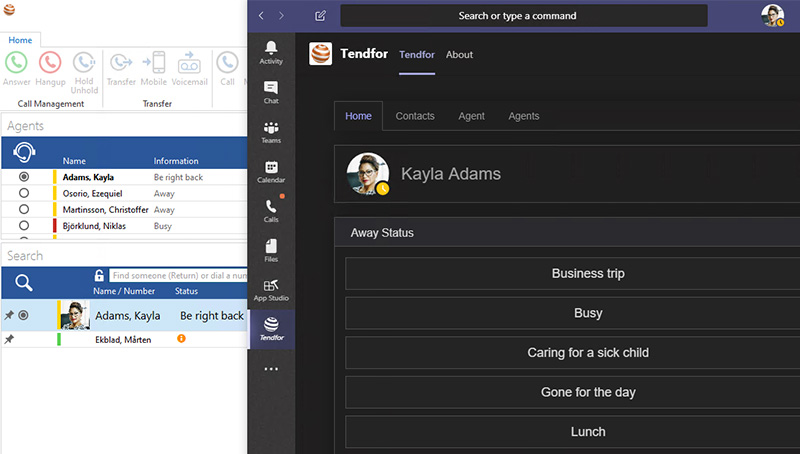Toggle pin for Adams, Kayla search row
The image size is (800, 454).
pos(9,315)
